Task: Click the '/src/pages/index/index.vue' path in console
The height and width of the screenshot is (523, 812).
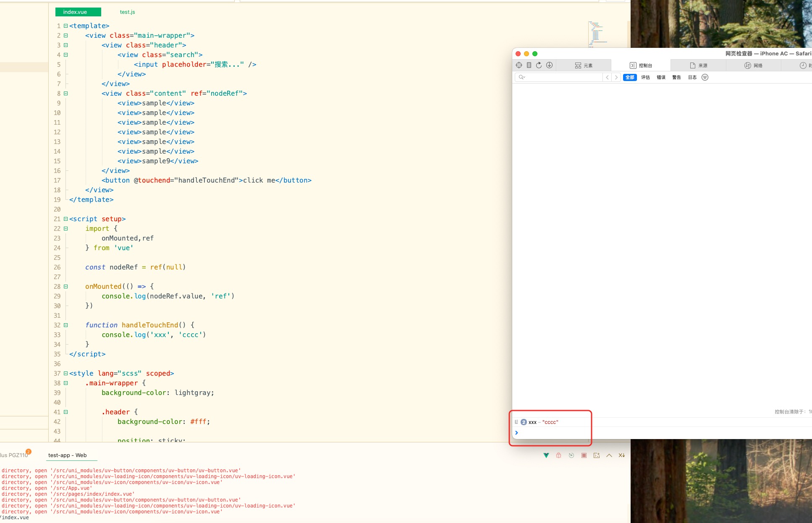Action: pyautogui.click(x=92, y=494)
